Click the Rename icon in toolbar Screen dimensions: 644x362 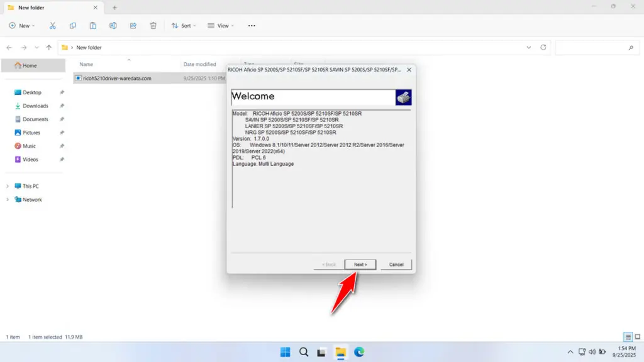113,25
